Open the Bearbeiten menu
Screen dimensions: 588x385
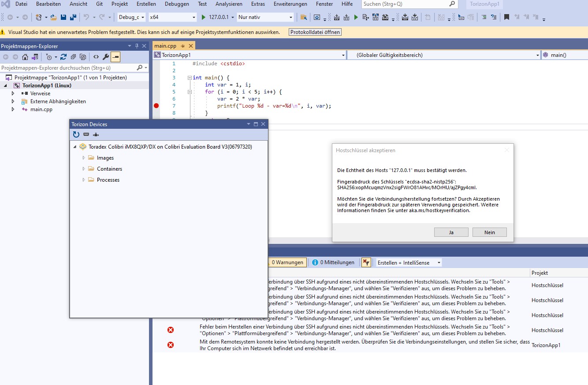coord(48,4)
